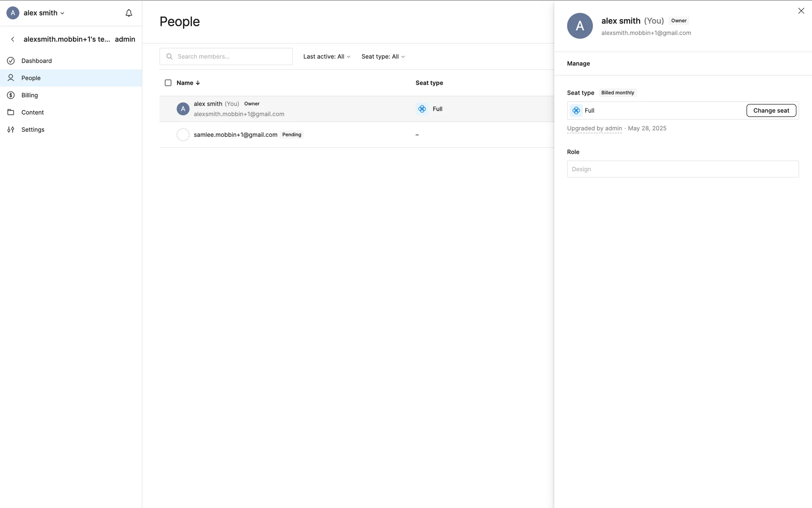This screenshot has height=508, width=812.
Task: Click the Role input field
Action: pos(683,169)
